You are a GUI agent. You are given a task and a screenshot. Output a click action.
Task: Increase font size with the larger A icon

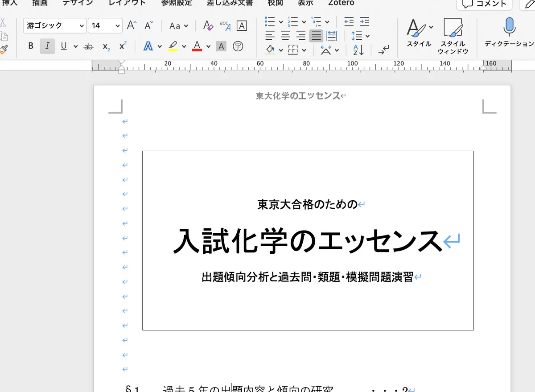(132, 25)
